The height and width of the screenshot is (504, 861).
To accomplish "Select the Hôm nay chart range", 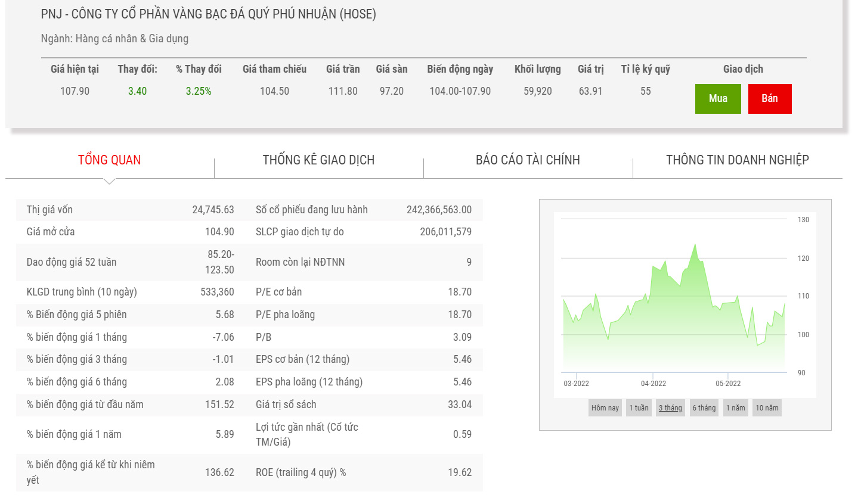I will pyautogui.click(x=605, y=408).
